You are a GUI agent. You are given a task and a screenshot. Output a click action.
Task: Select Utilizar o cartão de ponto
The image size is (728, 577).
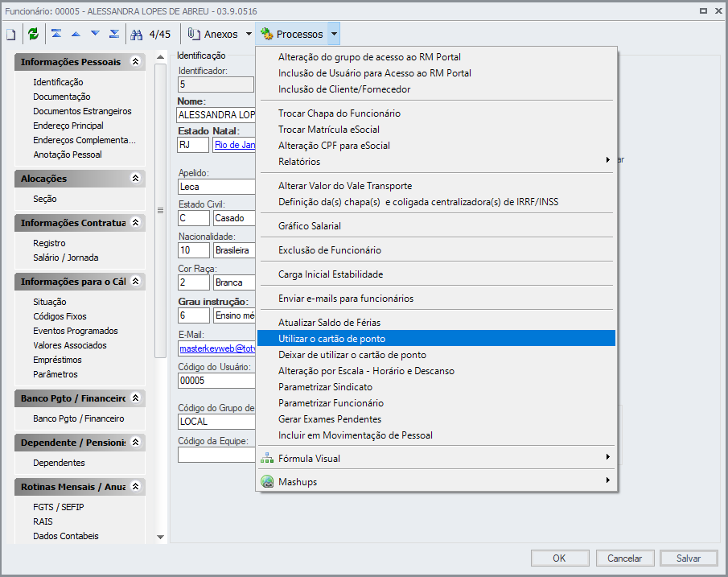click(436, 338)
